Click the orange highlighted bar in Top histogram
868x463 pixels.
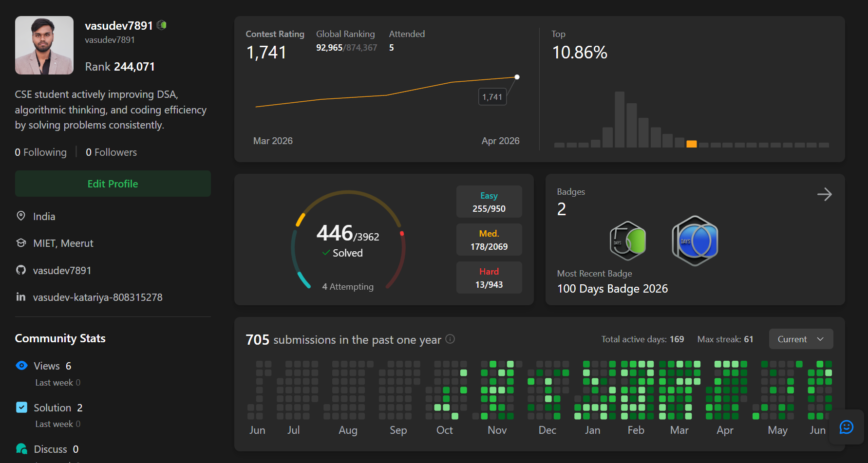click(x=691, y=144)
